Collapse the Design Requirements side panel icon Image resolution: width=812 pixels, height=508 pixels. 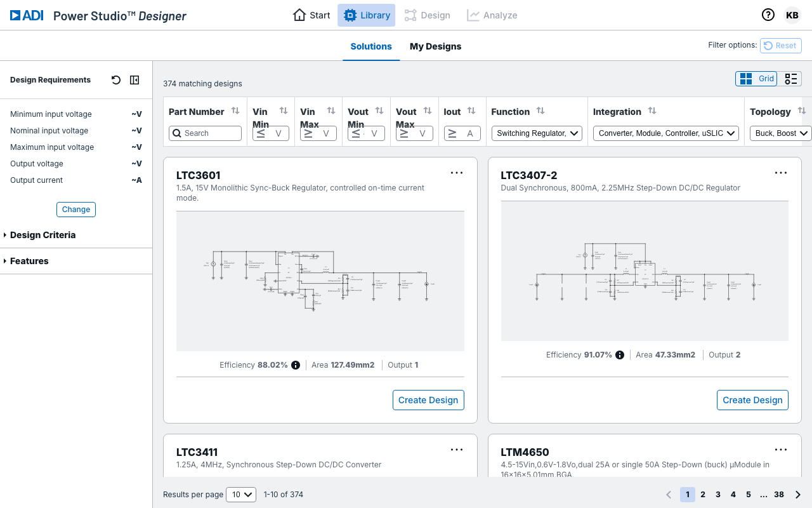point(134,80)
